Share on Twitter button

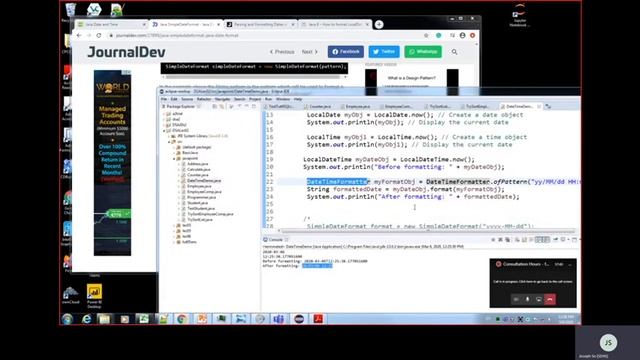384,52
